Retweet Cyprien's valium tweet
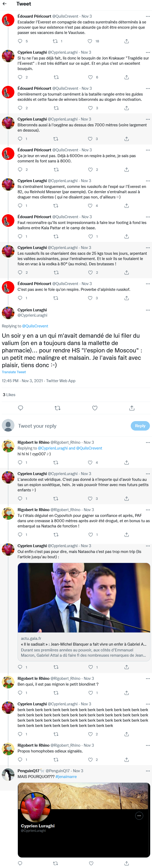Viewport: 152px width, 868px height. coord(58,408)
